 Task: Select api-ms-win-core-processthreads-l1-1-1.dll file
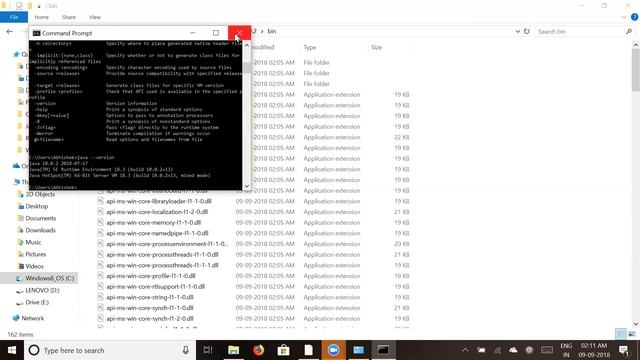coord(162,265)
